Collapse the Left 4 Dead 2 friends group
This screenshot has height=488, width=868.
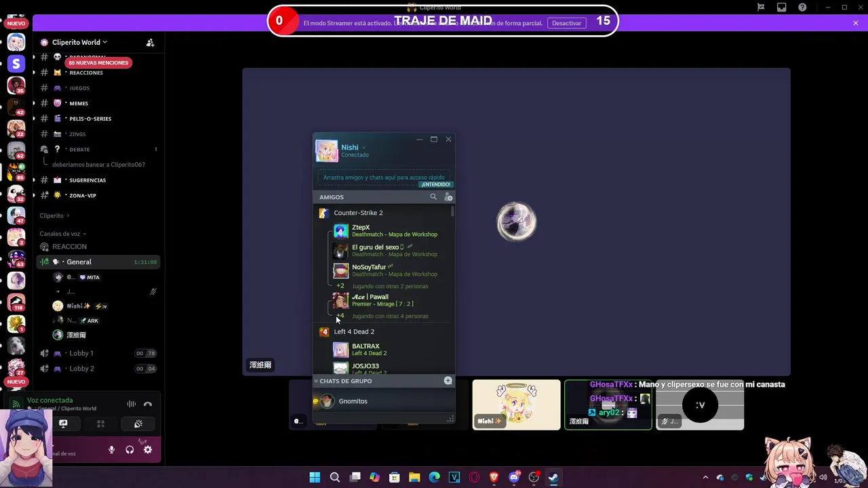coord(354,331)
